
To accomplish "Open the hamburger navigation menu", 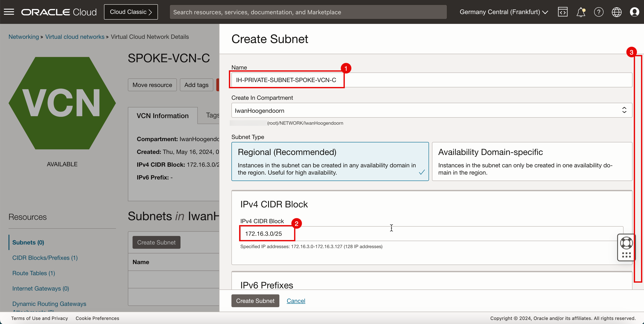I will 9,12.
